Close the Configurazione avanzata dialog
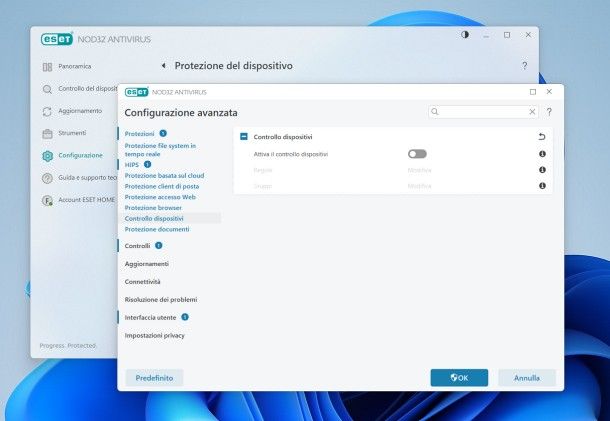The height and width of the screenshot is (421, 610). pyautogui.click(x=549, y=92)
